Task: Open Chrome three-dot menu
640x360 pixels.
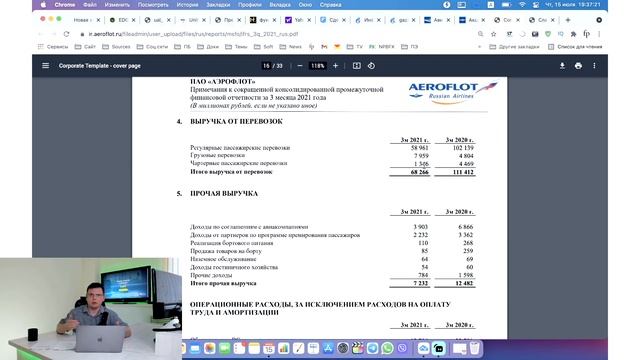Action: pyautogui.click(x=599, y=34)
